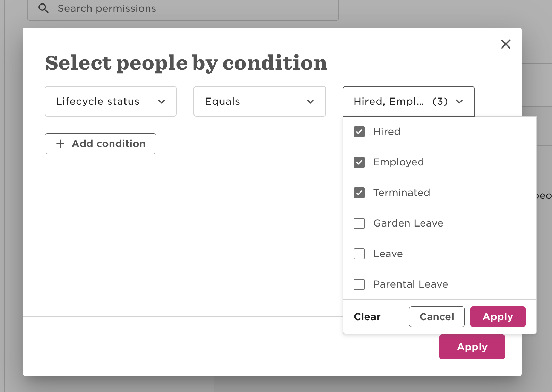The image size is (552, 392).
Task: Close the Select people by condition dialog
Action: [506, 44]
